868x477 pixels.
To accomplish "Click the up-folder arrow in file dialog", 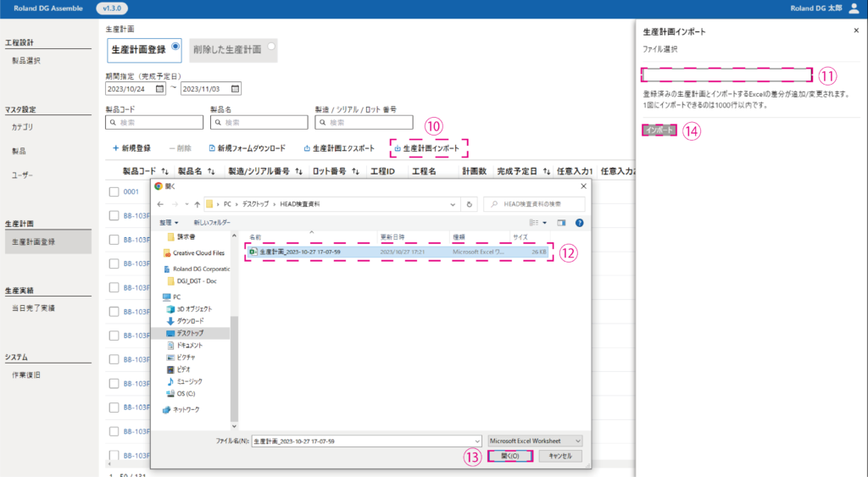I will [x=198, y=204].
